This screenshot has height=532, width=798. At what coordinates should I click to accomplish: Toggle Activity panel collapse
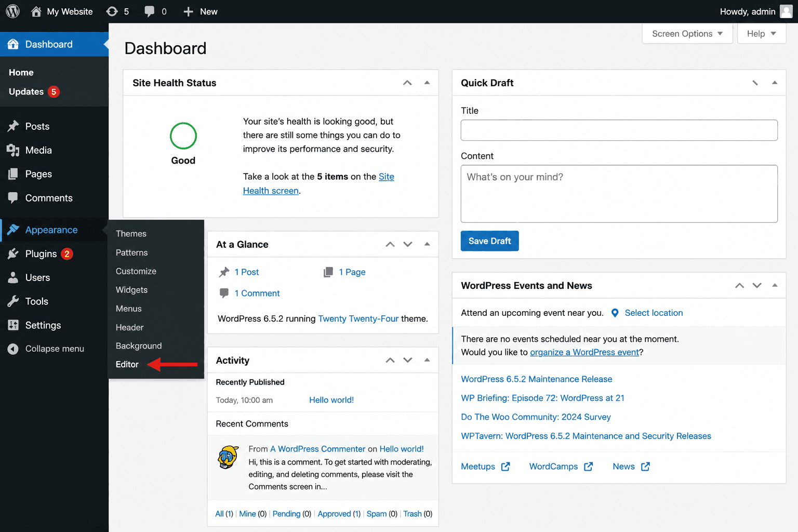pos(427,360)
